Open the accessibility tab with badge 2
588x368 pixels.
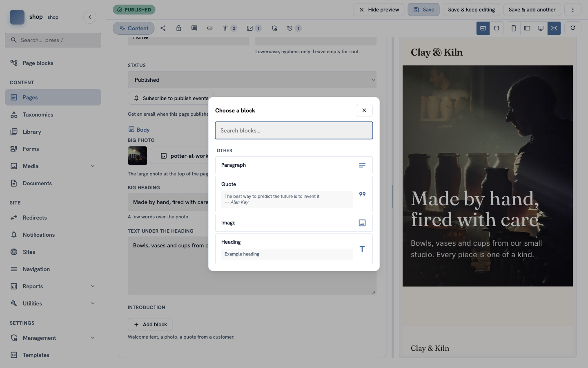pos(229,28)
